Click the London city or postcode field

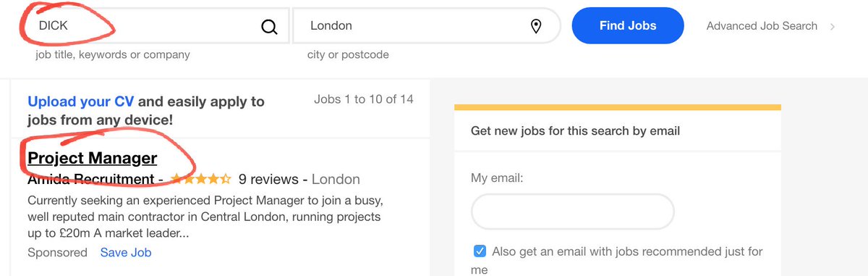click(426, 26)
